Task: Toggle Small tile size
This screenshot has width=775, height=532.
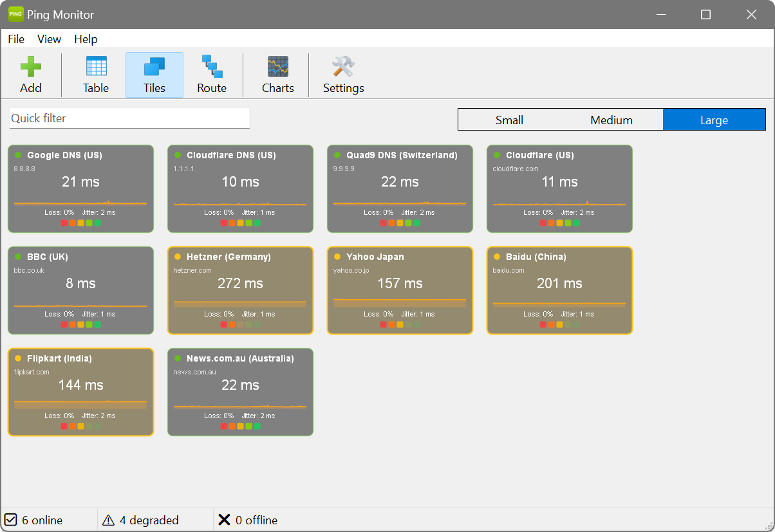Action: 509,120
